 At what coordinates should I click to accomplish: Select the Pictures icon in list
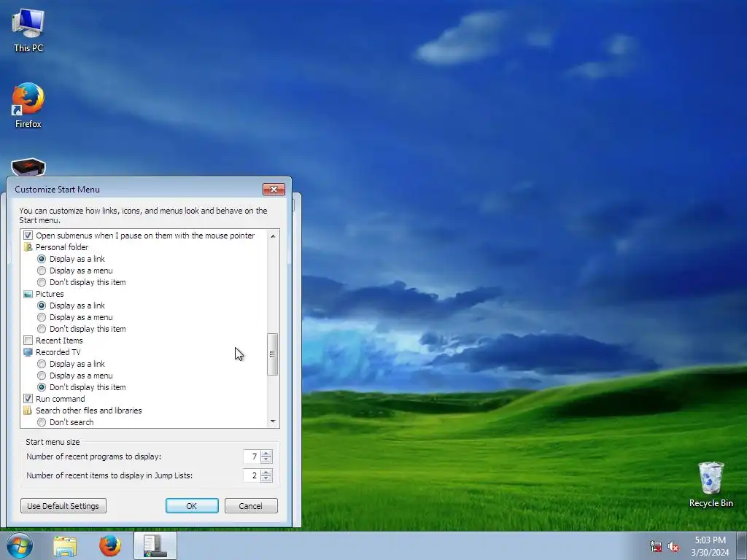(x=28, y=294)
